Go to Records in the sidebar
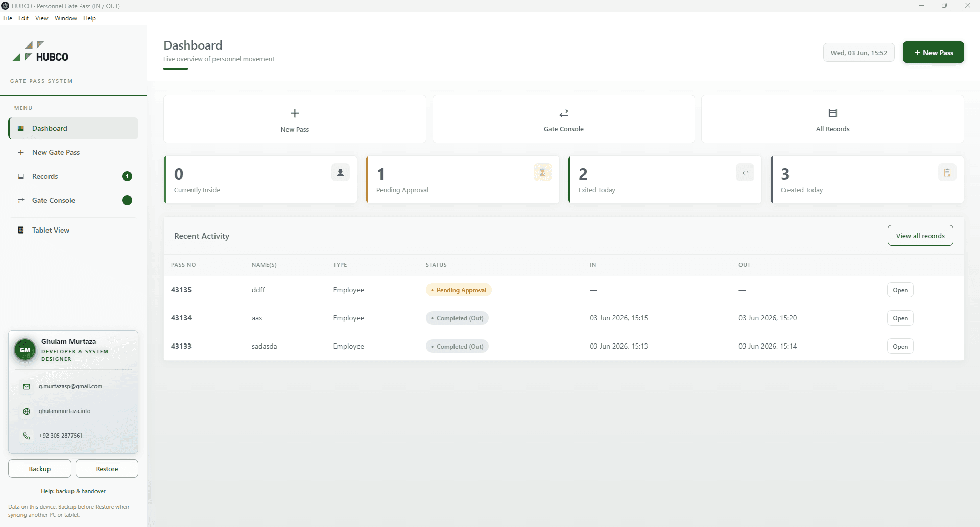 coord(74,176)
